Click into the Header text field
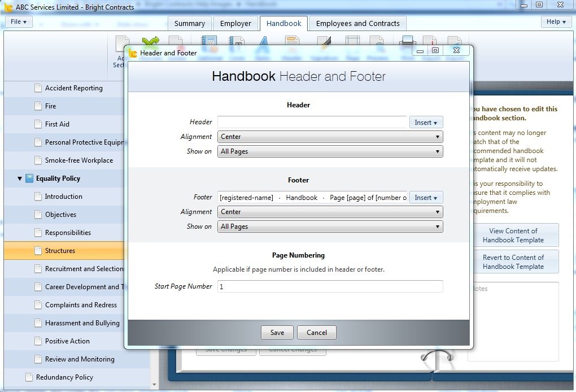576x392 pixels. pyautogui.click(x=313, y=123)
